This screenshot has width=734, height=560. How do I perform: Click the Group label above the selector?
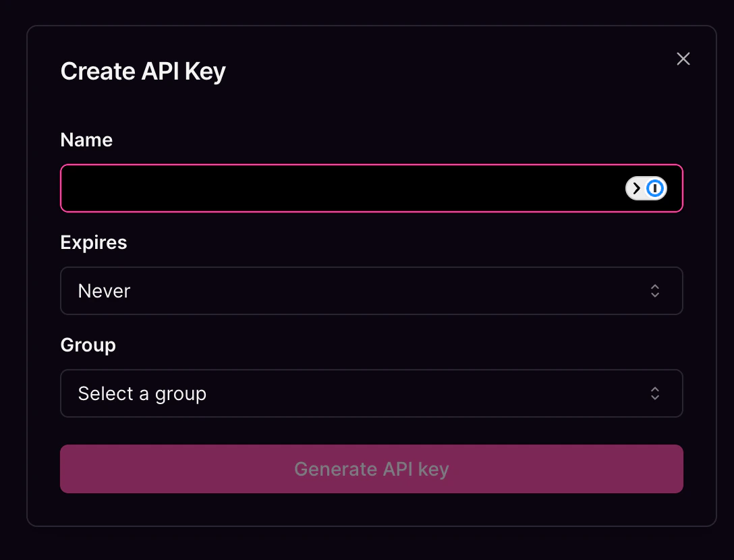(x=88, y=345)
